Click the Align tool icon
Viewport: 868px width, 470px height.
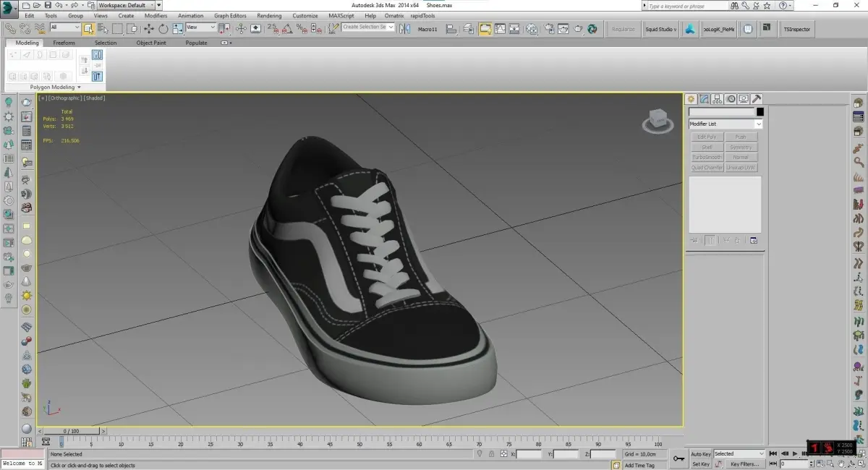(x=451, y=29)
